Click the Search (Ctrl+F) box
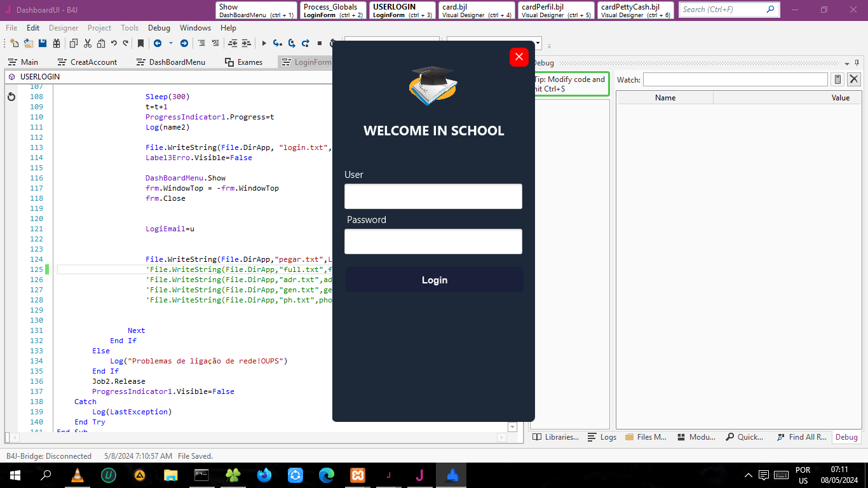Viewport: 868px width, 488px height. pyautogui.click(x=729, y=10)
